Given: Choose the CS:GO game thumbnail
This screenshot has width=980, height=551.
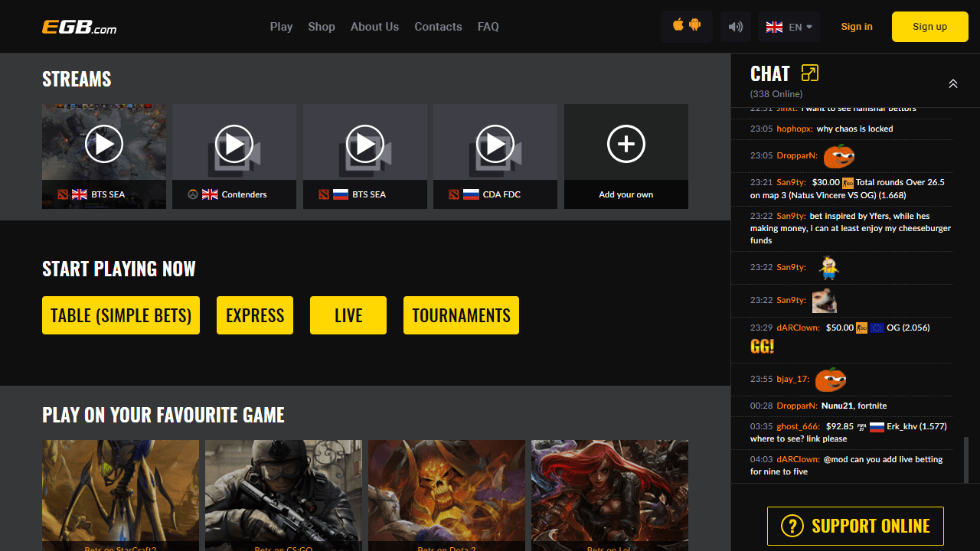Looking at the screenshot, I should 283,494.
